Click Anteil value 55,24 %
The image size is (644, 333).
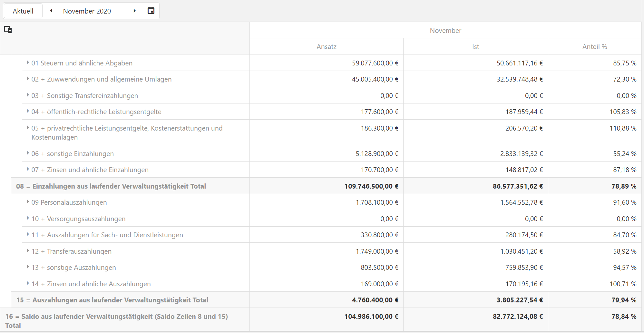coord(625,153)
